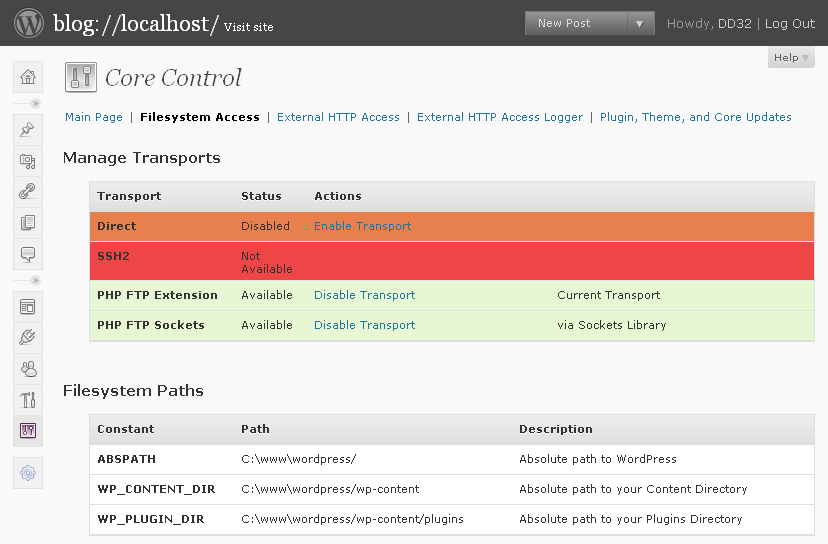
Task: Open the Users icon in sidebar
Action: coord(28,368)
